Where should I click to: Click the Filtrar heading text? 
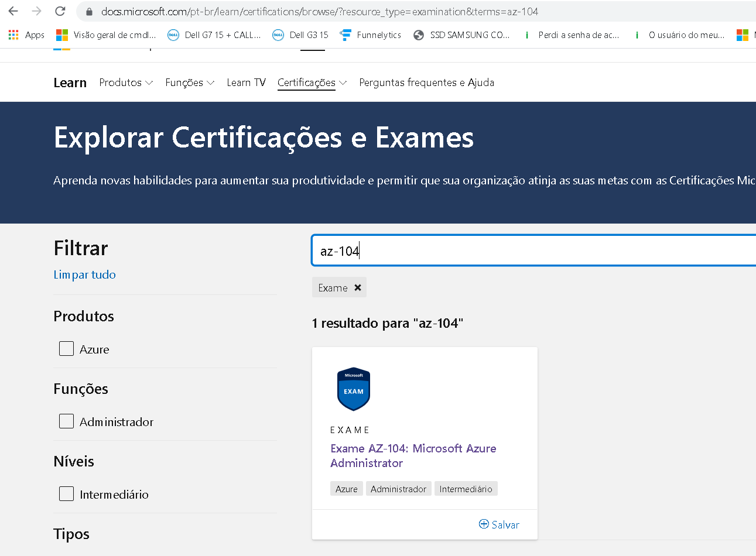[80, 248]
